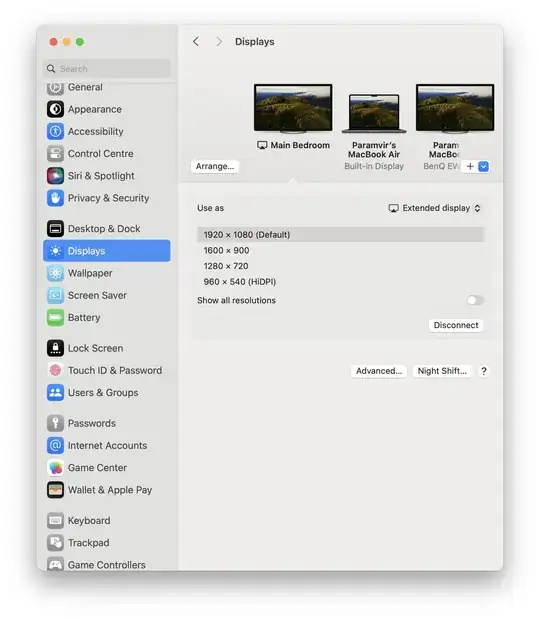The width and height of the screenshot is (540, 619).
Task: Open Appearance settings icon
Action: (x=55, y=109)
